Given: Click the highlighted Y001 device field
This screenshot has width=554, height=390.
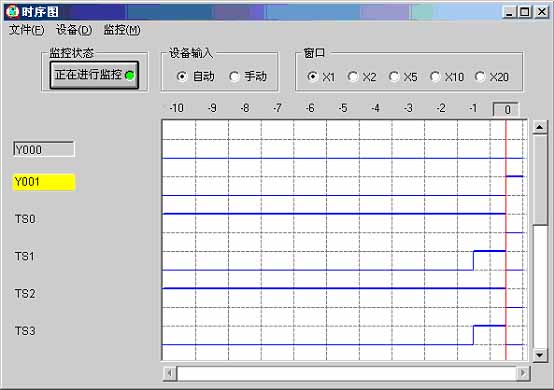Looking at the screenshot, I should pyautogui.click(x=44, y=182).
